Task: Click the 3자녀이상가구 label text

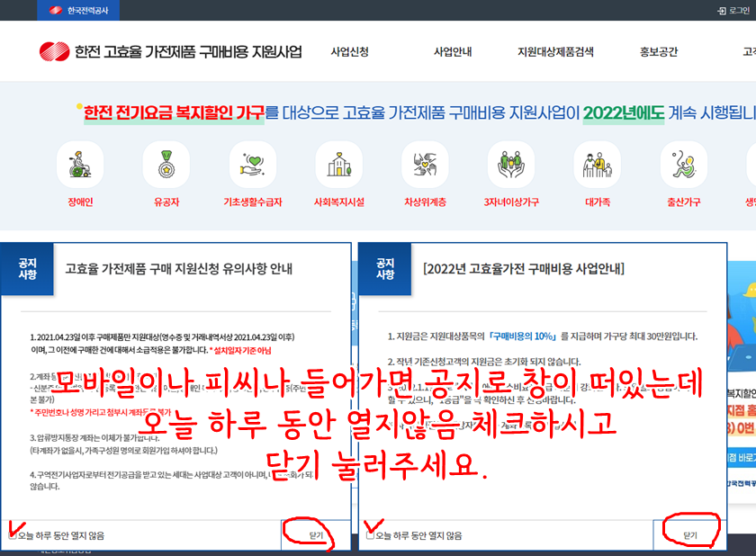Action: tap(511, 202)
